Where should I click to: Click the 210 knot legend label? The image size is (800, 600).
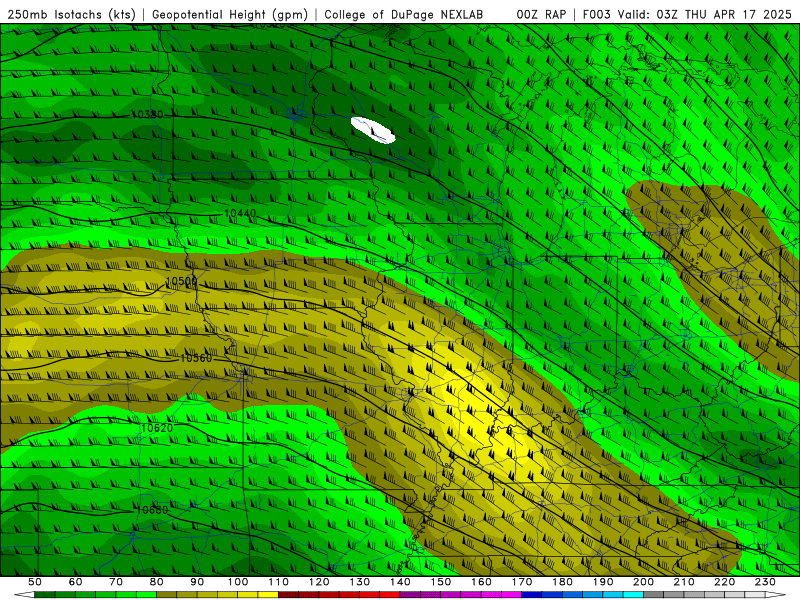tap(684, 582)
